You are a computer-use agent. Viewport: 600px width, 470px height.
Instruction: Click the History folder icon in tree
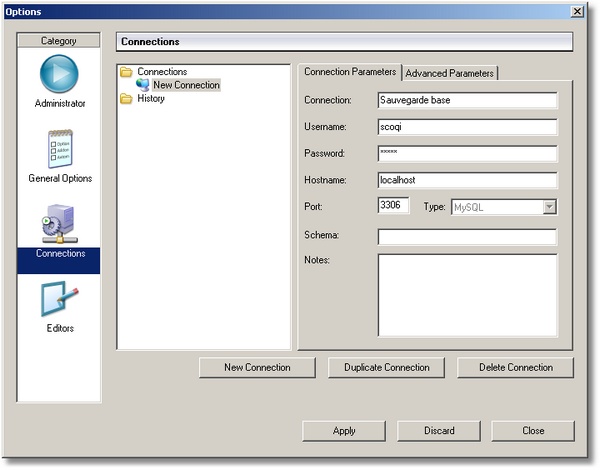[x=126, y=98]
